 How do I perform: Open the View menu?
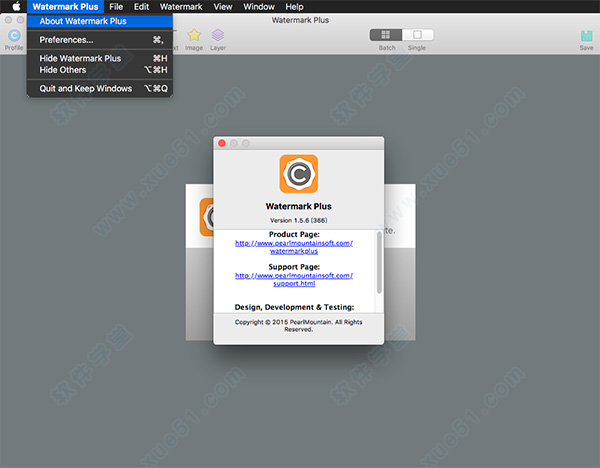tap(223, 7)
